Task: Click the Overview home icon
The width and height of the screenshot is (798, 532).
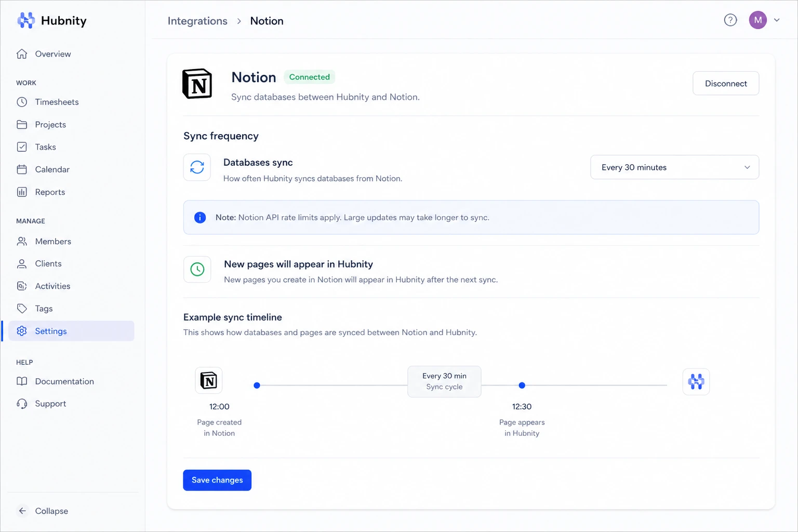Action: click(22, 54)
